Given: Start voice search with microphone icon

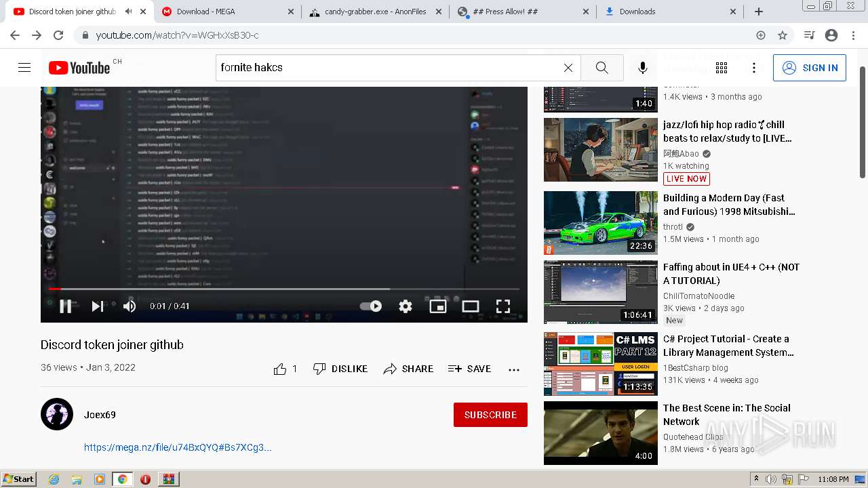Looking at the screenshot, I should coord(643,68).
